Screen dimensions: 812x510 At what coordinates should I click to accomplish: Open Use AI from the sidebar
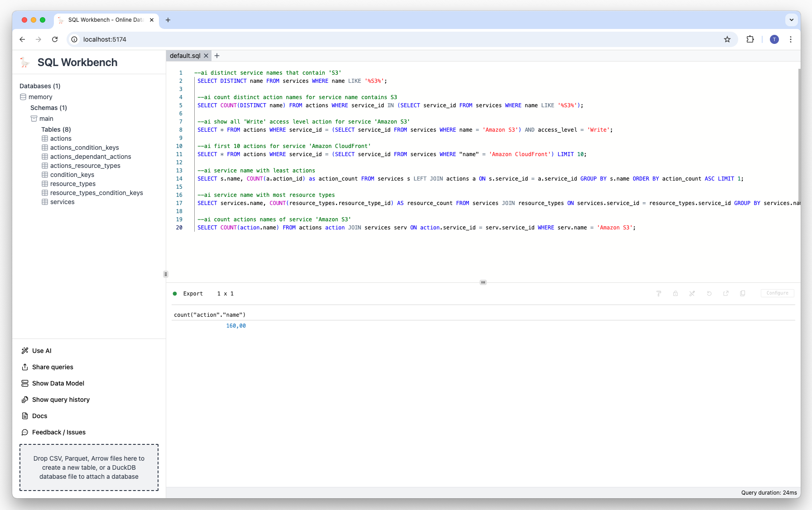tap(42, 351)
